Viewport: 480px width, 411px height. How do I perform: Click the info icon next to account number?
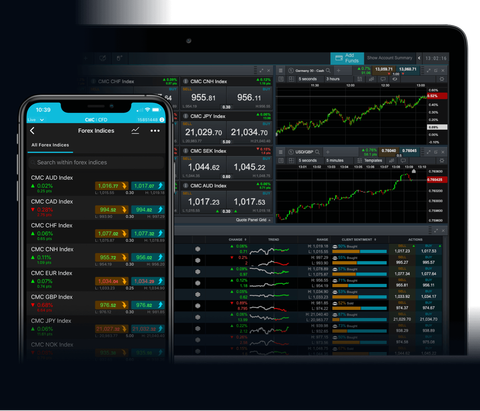[x=162, y=119]
